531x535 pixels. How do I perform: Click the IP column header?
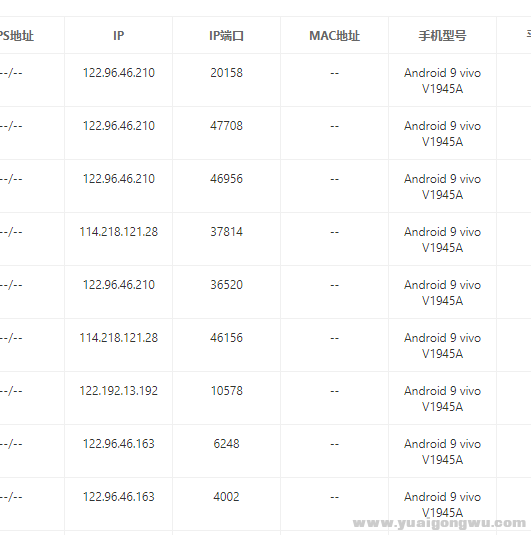(x=118, y=35)
